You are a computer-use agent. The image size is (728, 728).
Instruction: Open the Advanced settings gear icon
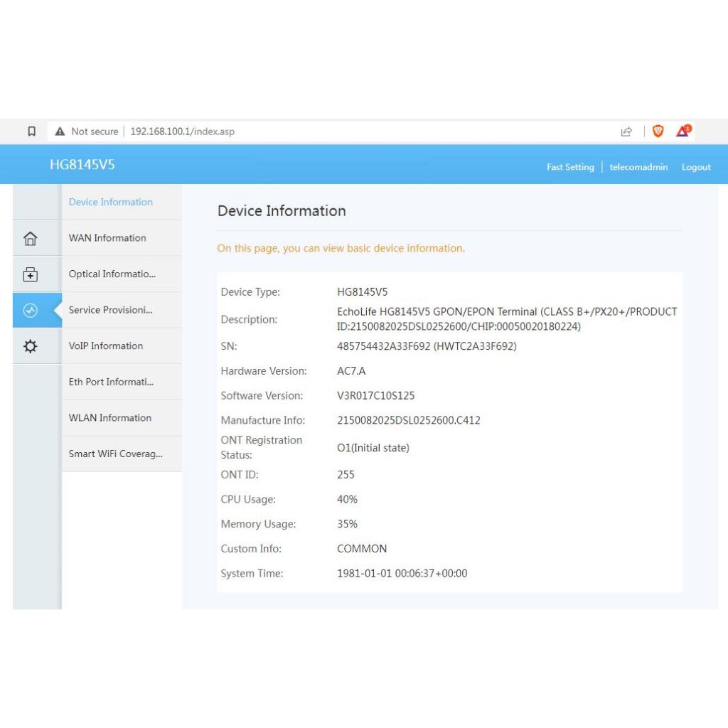(31, 347)
